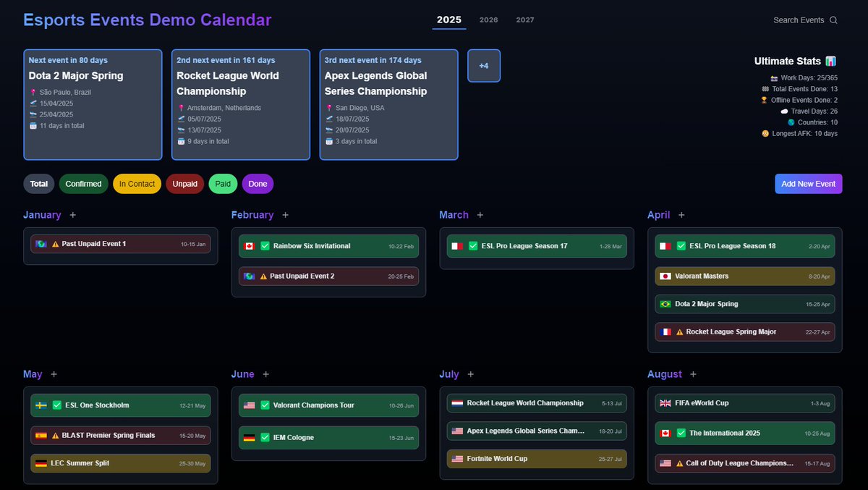
Task: Click UK flag on FIFA eWorld Cup
Action: [x=665, y=403]
